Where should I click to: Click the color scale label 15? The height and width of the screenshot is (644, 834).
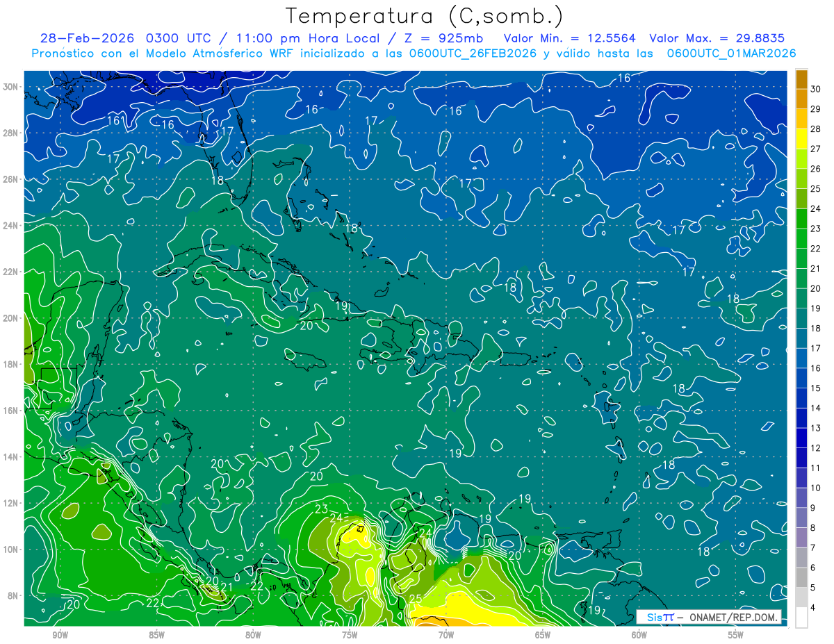[816, 388]
